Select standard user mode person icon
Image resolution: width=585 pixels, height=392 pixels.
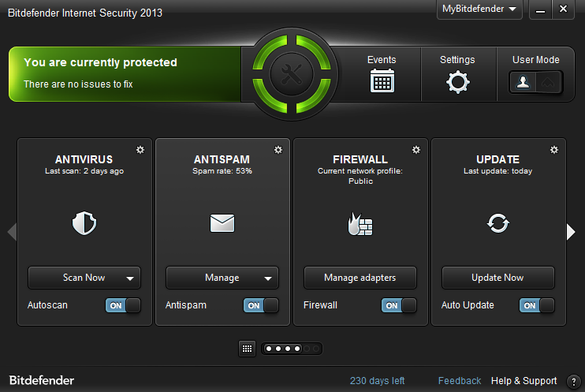tap(523, 82)
